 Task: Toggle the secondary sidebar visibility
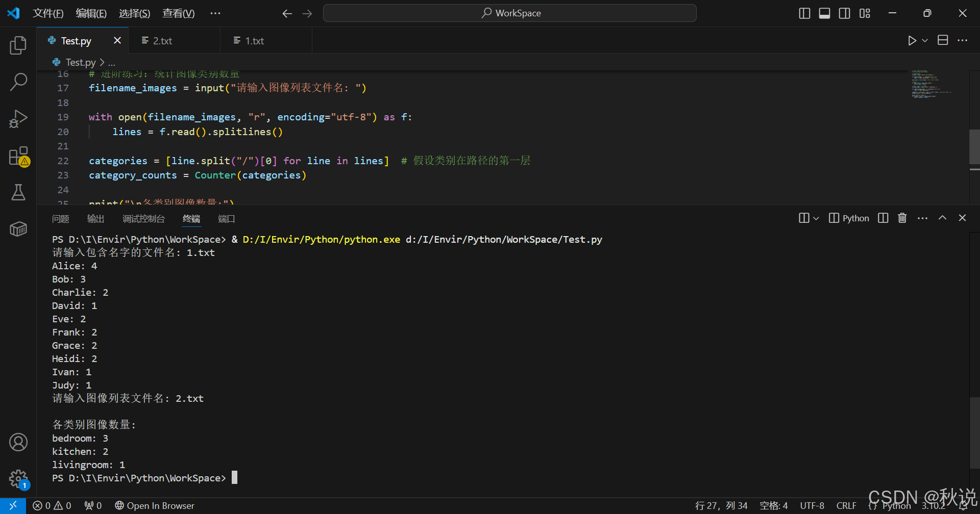coord(844,13)
